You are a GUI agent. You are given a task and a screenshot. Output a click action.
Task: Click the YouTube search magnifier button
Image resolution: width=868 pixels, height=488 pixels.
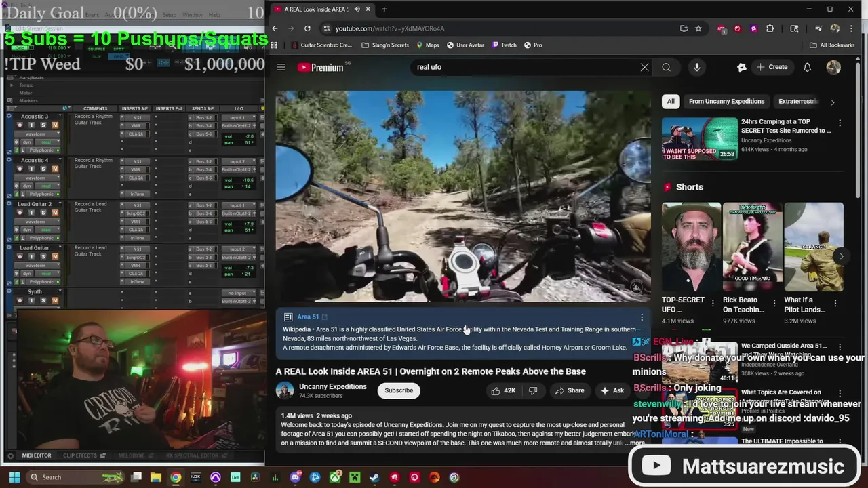pyautogui.click(x=667, y=67)
